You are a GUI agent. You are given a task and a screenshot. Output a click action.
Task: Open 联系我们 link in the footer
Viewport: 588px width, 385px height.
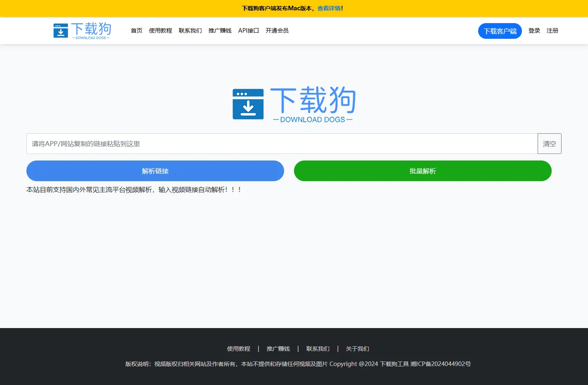[318, 349]
